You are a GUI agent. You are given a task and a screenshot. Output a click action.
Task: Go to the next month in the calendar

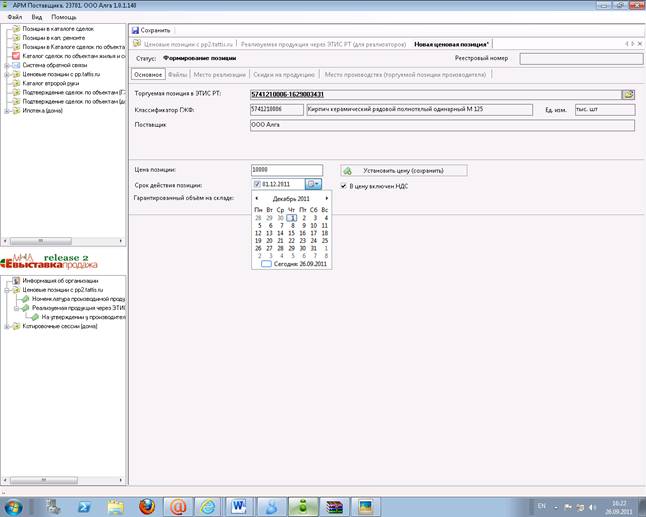[x=327, y=199]
